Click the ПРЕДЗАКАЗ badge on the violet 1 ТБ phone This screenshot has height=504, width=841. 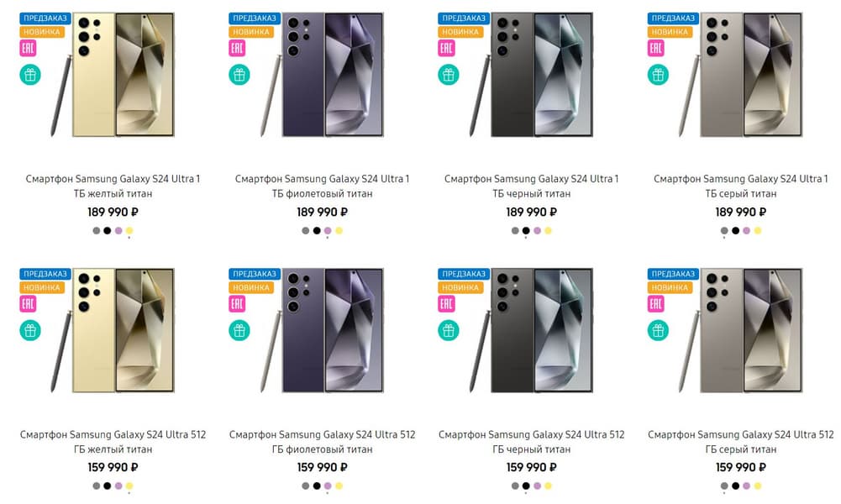click(x=253, y=18)
